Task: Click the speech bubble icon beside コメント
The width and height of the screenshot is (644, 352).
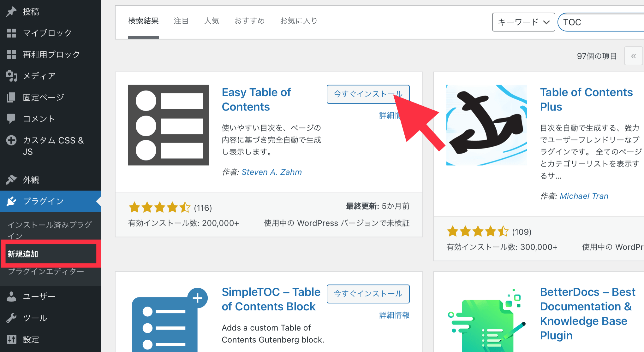Action: [11, 119]
